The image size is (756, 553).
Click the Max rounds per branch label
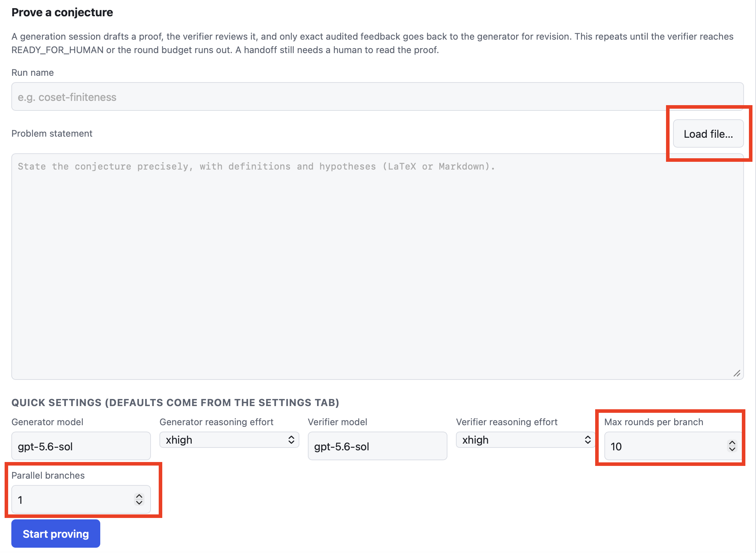(x=654, y=422)
